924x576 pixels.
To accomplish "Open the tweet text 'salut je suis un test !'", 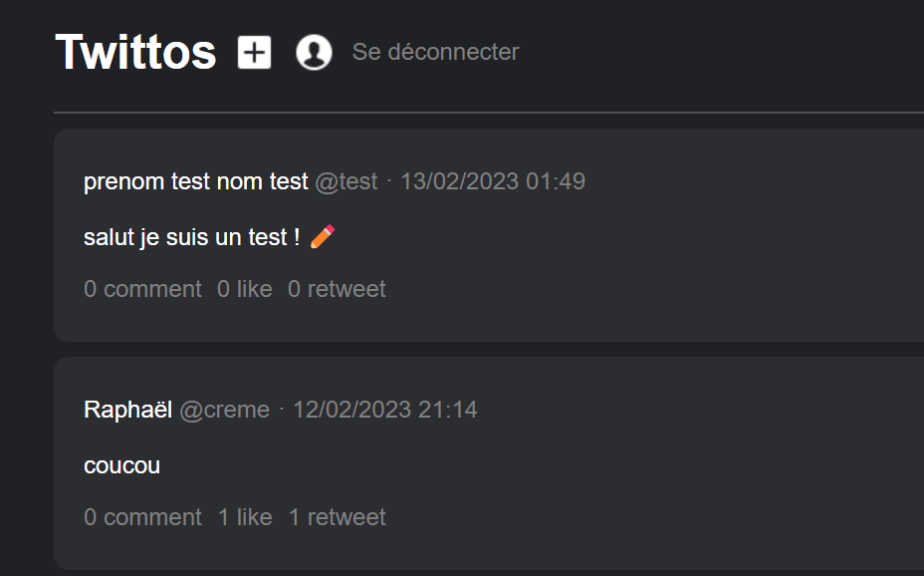I will tap(192, 238).
